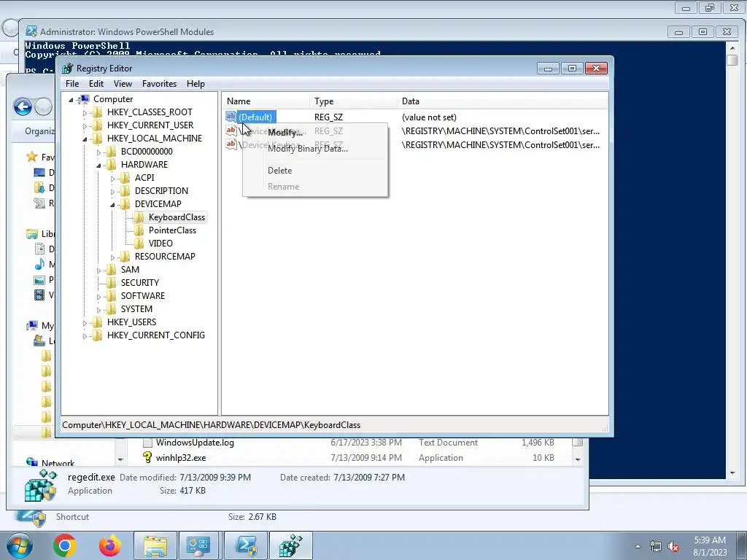Switch to Windows Explorer on the taskbar
Screen dimensions: 747x560
pos(155,545)
